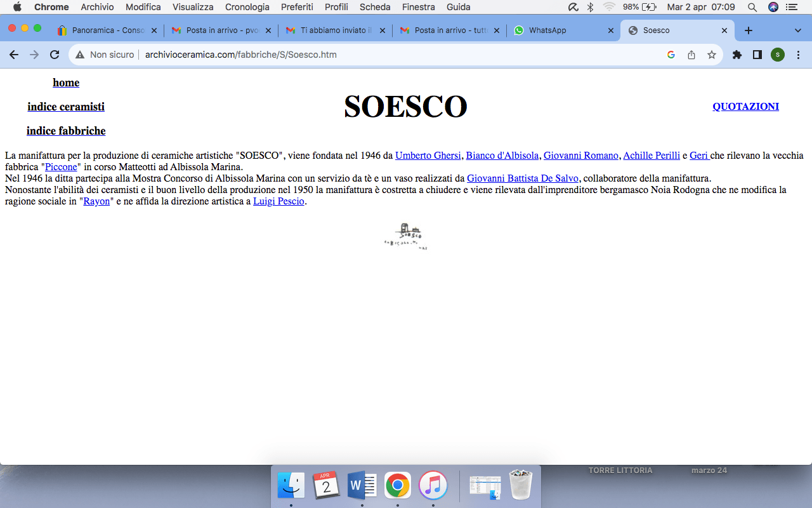Expand the tab search chevron
The height and width of the screenshot is (508, 812).
point(797,30)
